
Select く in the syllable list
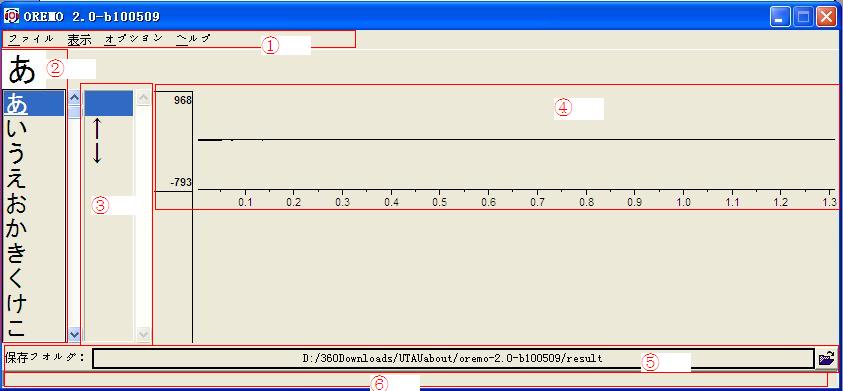34,280
